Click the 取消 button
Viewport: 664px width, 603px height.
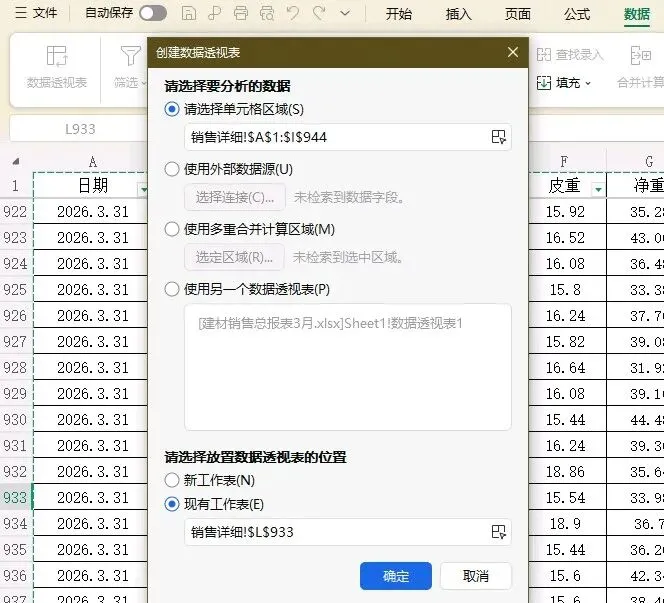(476, 576)
